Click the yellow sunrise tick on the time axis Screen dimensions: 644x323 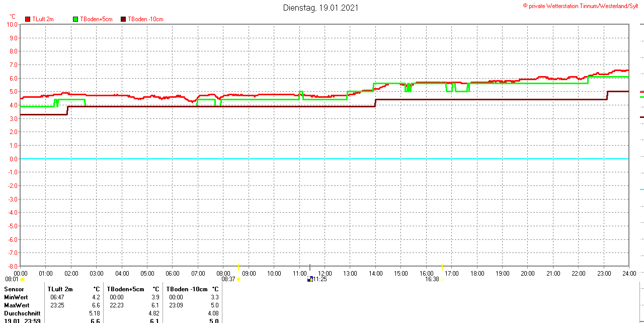pyautogui.click(x=238, y=267)
